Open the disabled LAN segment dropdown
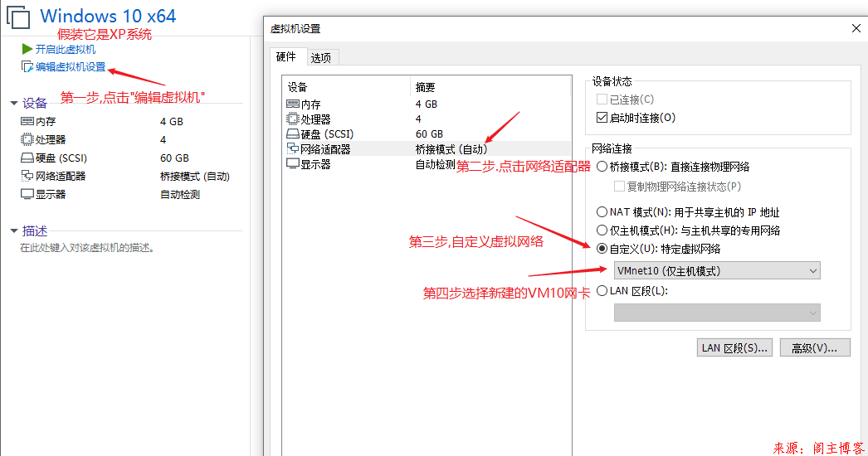Screen dimensions: 868x456 pyautogui.click(x=717, y=313)
